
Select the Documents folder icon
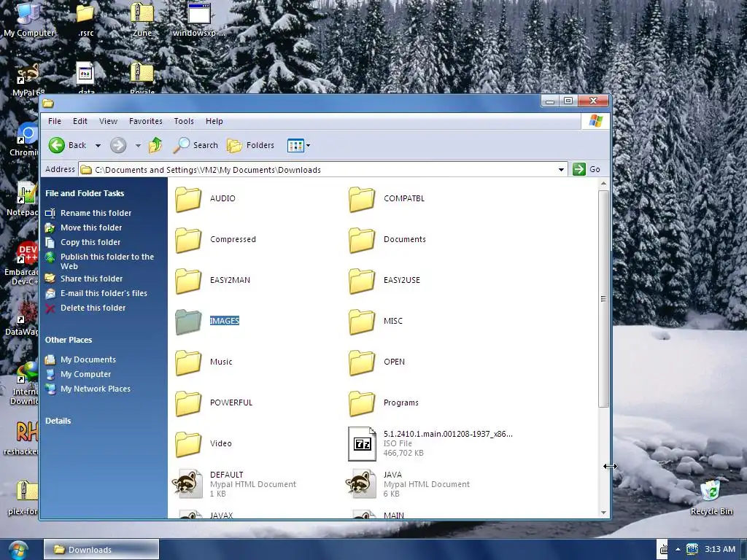[362, 239]
